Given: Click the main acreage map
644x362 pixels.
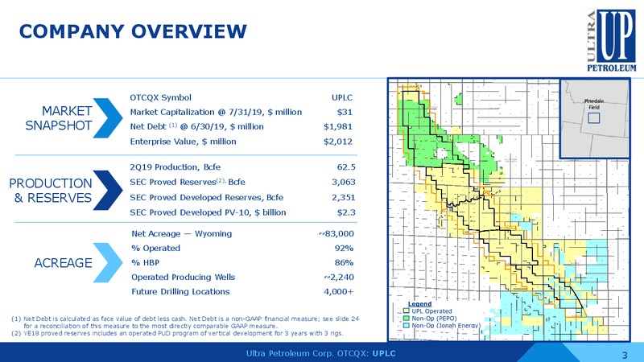Looking at the screenshot, I should click(510, 210).
